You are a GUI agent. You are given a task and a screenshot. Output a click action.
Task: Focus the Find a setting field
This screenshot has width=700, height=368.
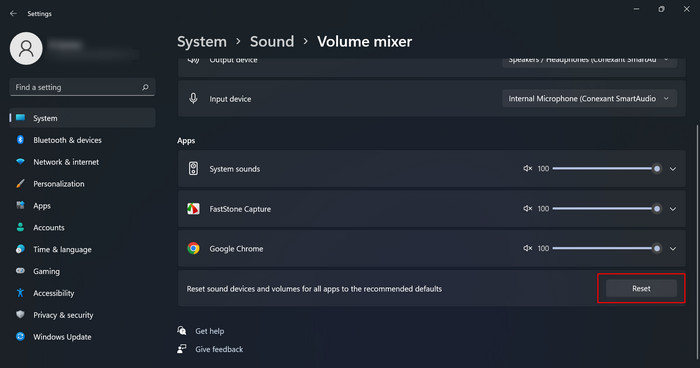[x=82, y=87]
